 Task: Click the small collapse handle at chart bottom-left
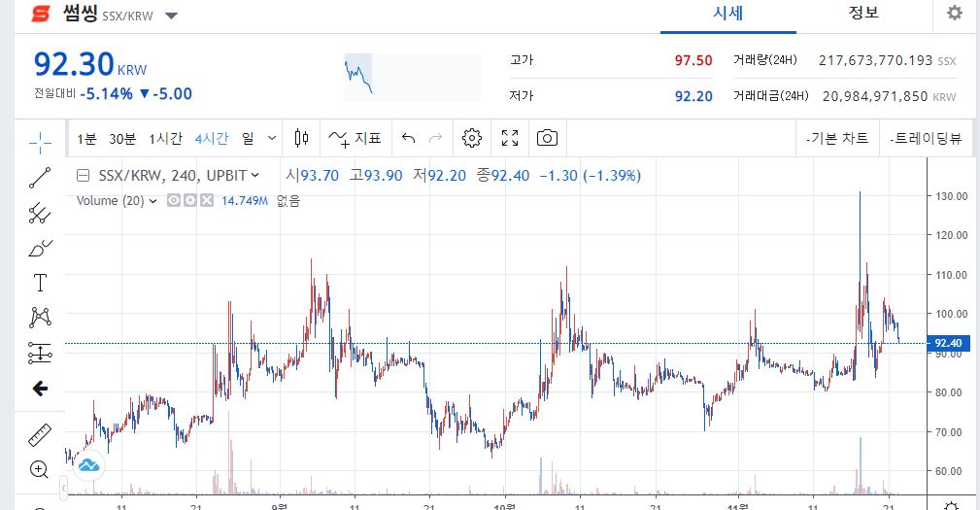pyautogui.click(x=63, y=488)
